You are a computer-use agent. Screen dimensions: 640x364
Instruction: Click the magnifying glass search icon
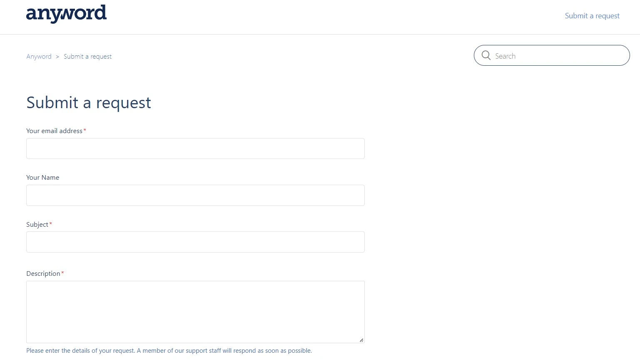pyautogui.click(x=486, y=55)
